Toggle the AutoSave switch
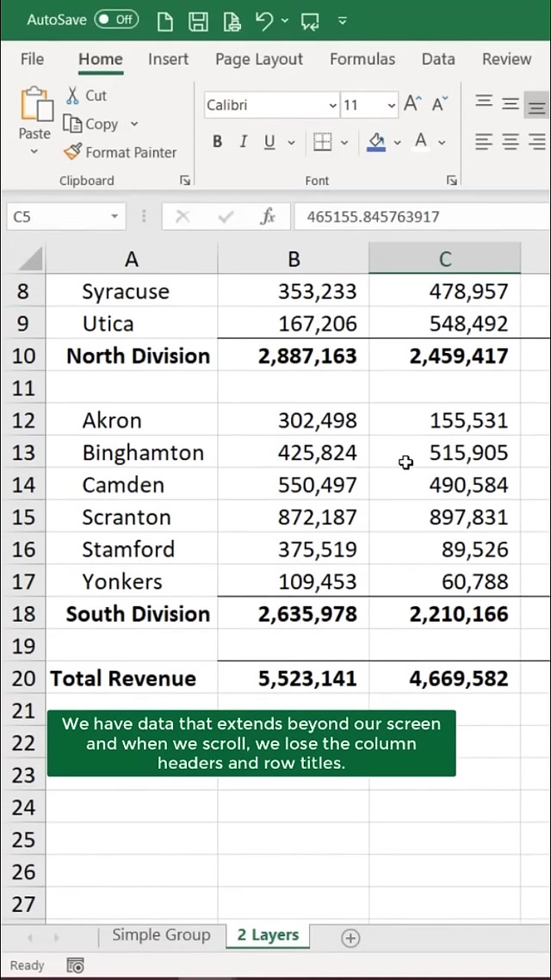This screenshot has height=980, width=551. 115,19
